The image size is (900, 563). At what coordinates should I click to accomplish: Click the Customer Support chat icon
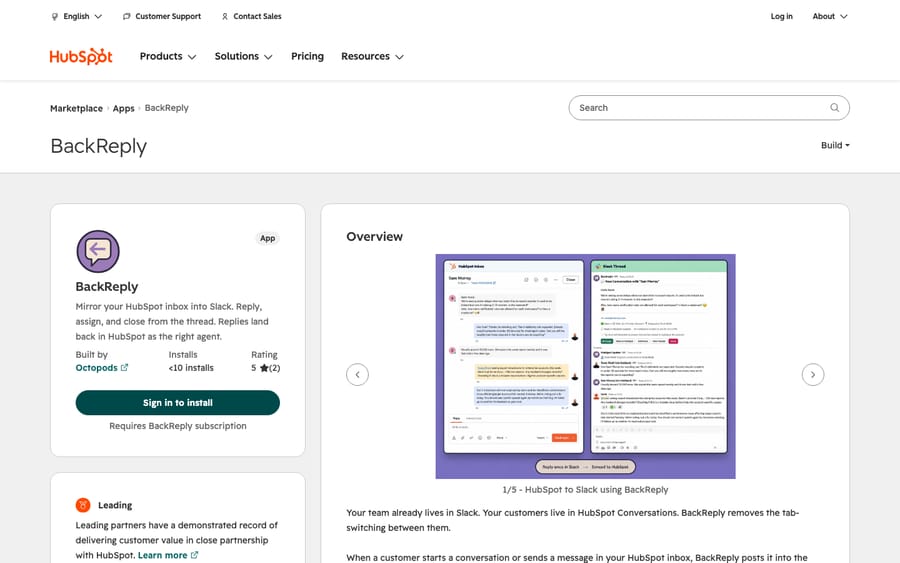tap(126, 17)
